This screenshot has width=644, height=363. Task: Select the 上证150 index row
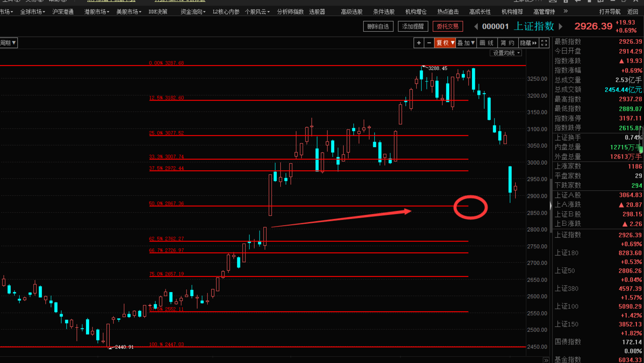point(598,324)
